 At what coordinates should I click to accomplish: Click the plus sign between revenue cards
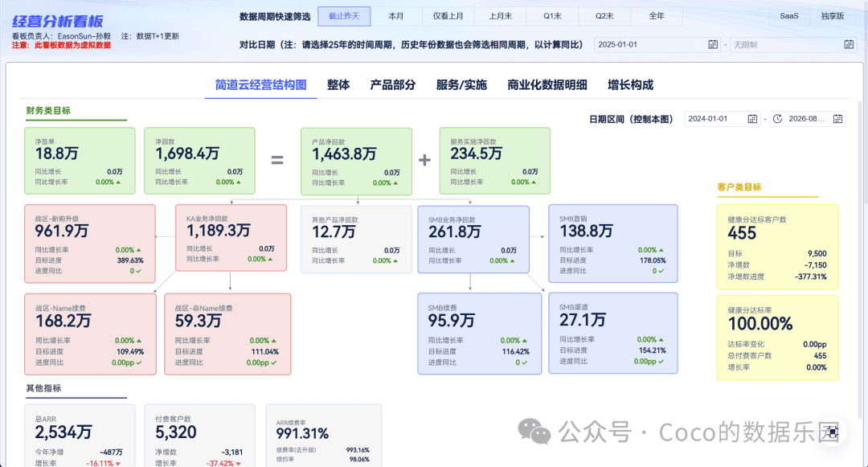pyautogui.click(x=424, y=160)
